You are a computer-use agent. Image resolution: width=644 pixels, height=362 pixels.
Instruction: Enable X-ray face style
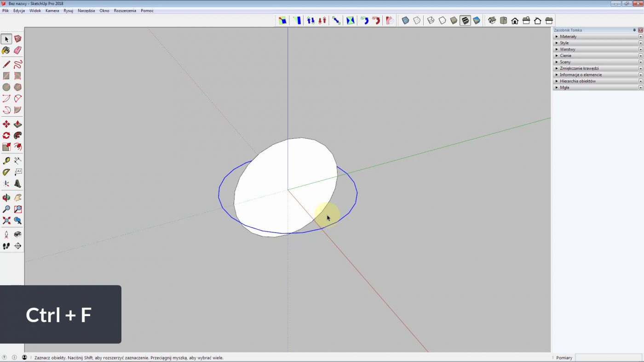coord(405,20)
